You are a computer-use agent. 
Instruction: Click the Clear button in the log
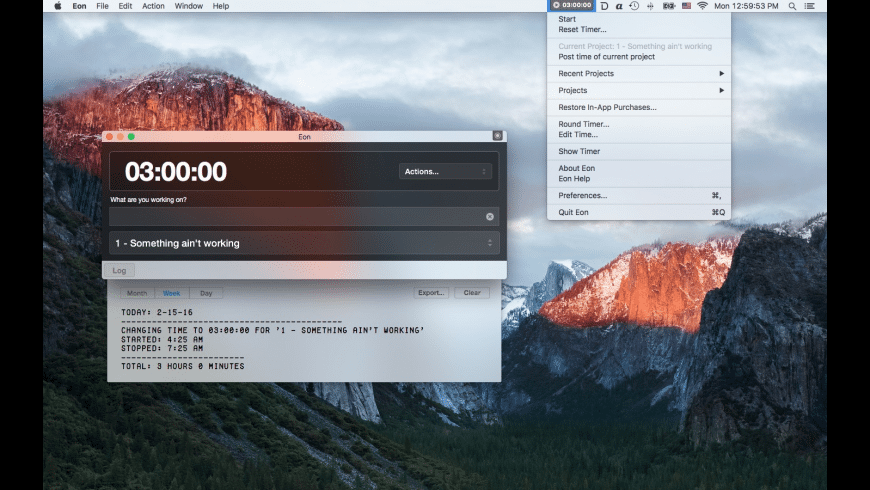coord(471,293)
